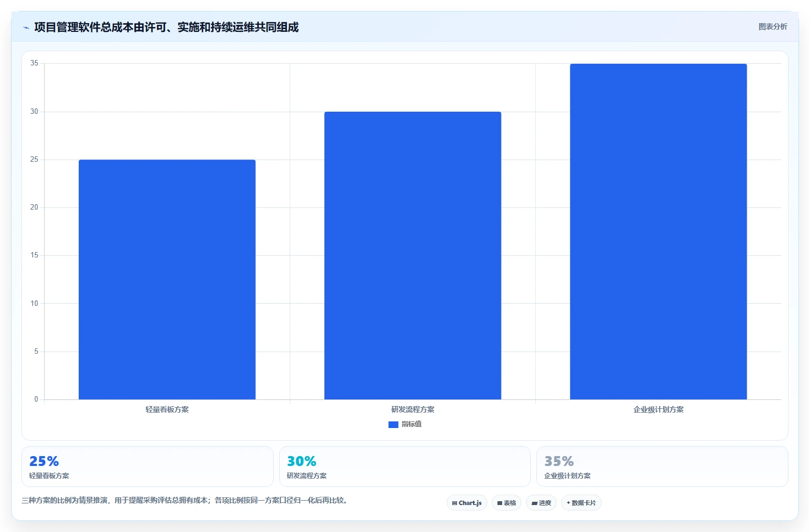Click the 25% data card value
Image resolution: width=810 pixels, height=532 pixels.
point(44,461)
